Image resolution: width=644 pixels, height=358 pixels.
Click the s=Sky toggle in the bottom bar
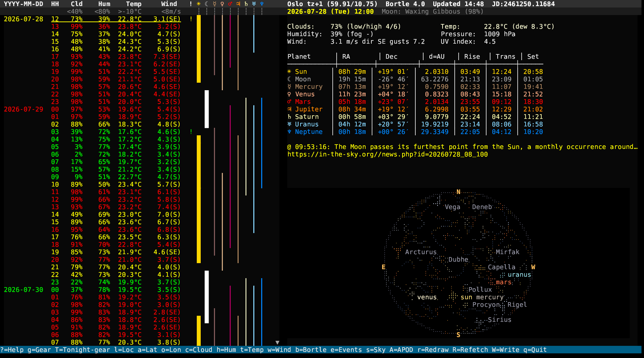pyautogui.click(x=376, y=350)
